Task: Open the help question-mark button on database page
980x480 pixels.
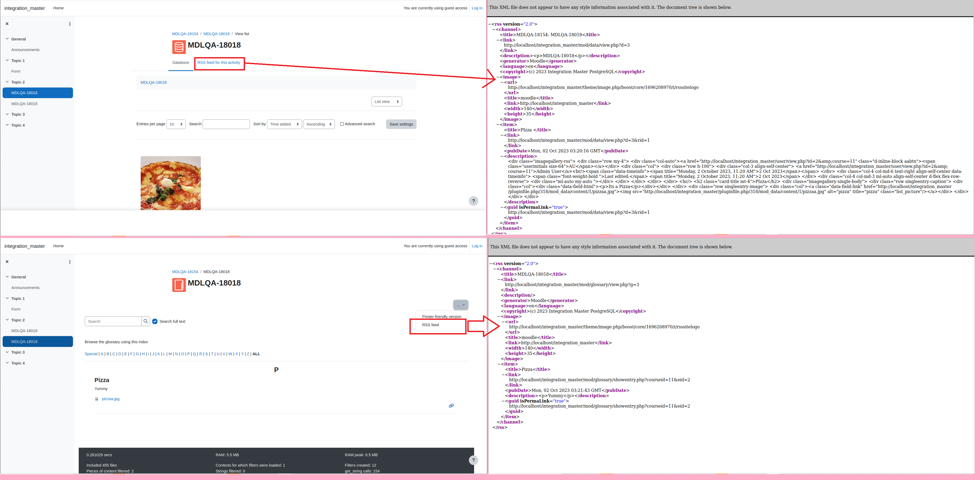Action: pyautogui.click(x=473, y=201)
